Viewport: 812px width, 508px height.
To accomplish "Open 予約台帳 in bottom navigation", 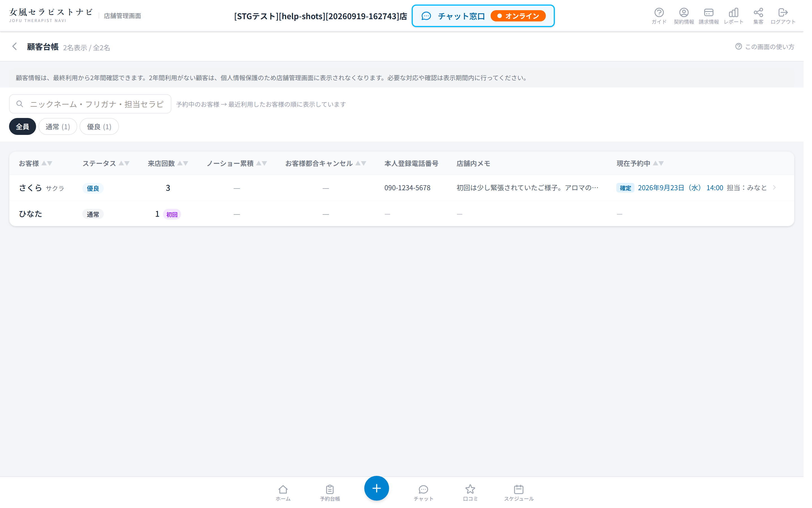I will (x=330, y=493).
